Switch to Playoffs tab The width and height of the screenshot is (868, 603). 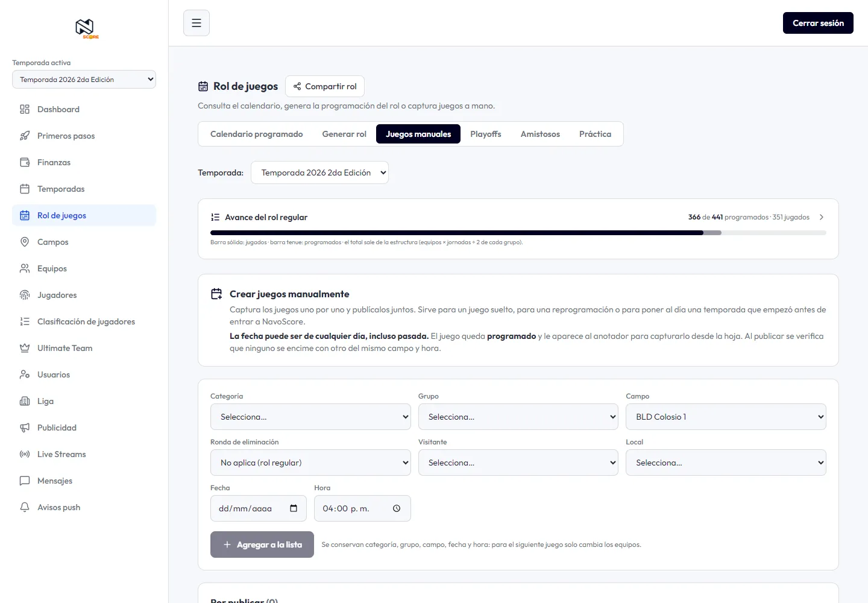[x=486, y=134]
